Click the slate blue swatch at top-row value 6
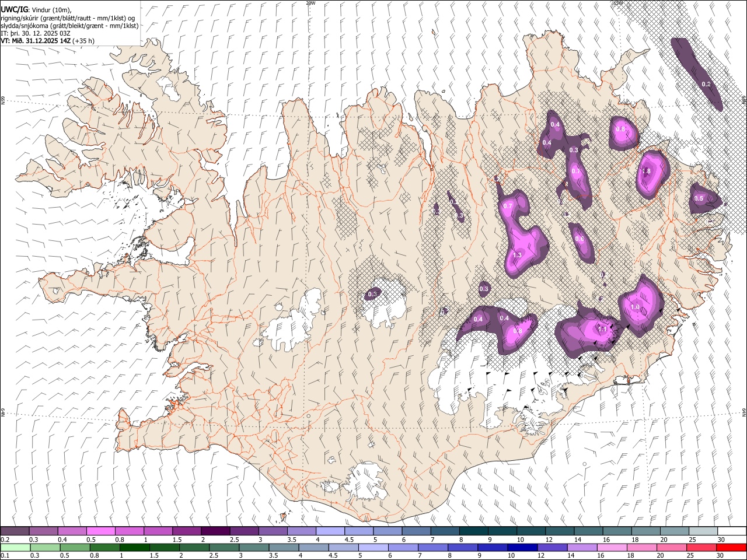The image size is (747, 560). pos(416,531)
